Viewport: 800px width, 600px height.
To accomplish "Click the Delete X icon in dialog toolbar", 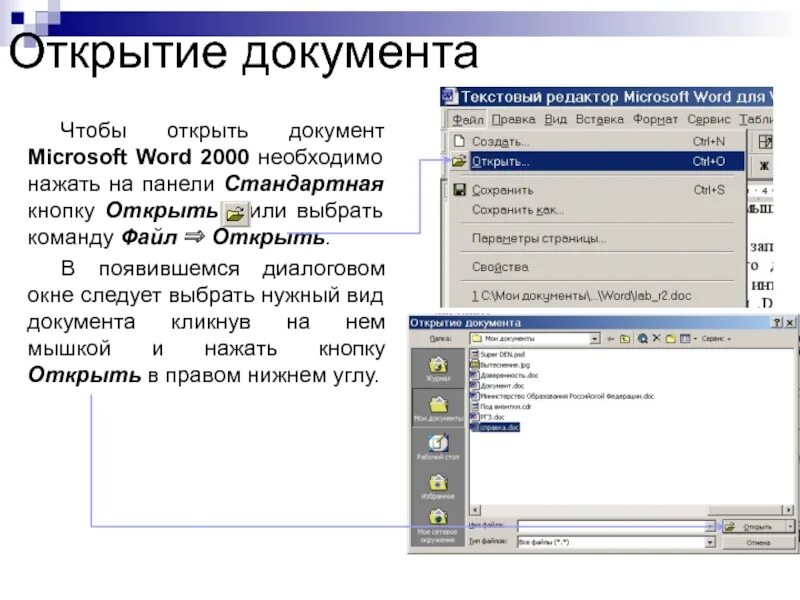I will point(657,338).
